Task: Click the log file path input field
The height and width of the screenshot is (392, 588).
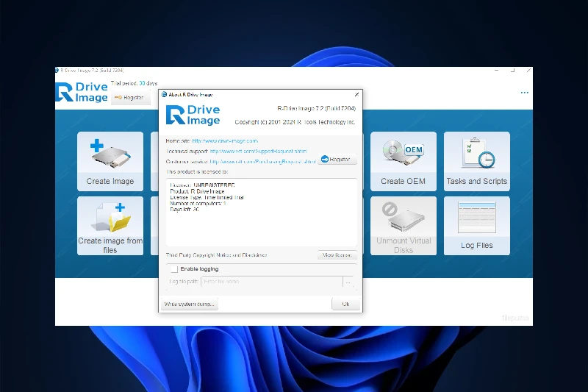Action: 271,282
